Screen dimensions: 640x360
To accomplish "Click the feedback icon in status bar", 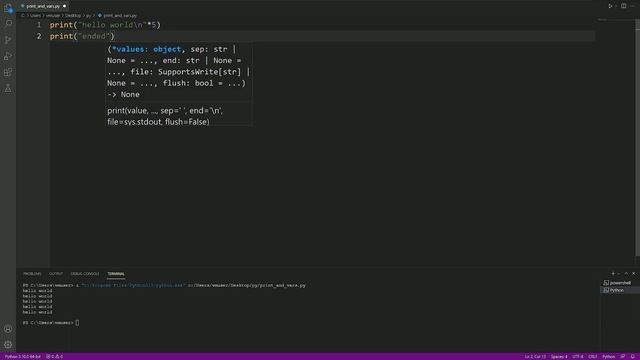I will (x=623, y=357).
